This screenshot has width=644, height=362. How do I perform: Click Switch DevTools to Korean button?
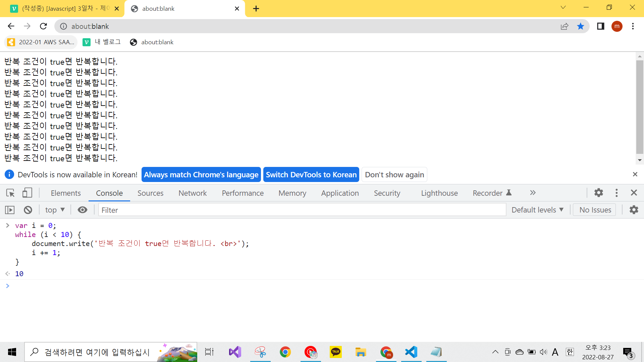point(311,175)
